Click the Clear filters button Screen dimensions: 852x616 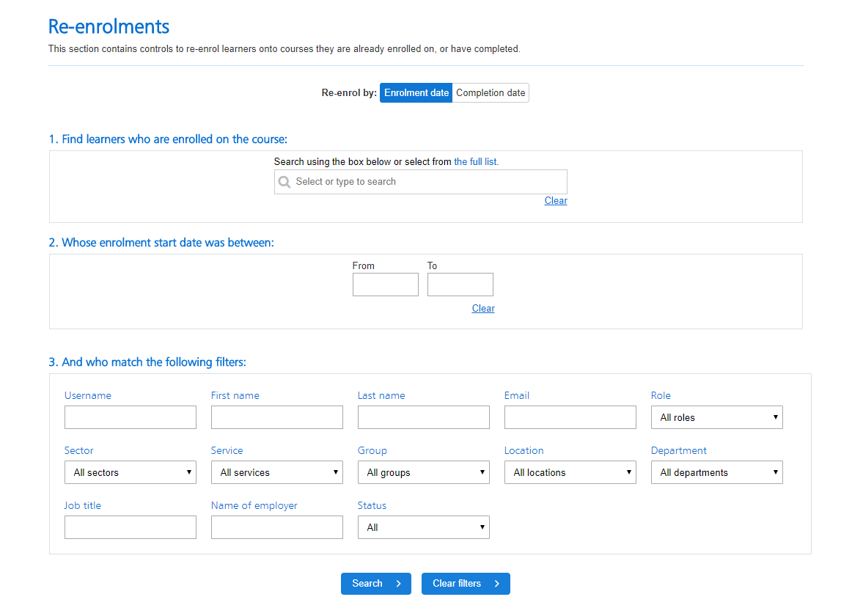(x=466, y=584)
